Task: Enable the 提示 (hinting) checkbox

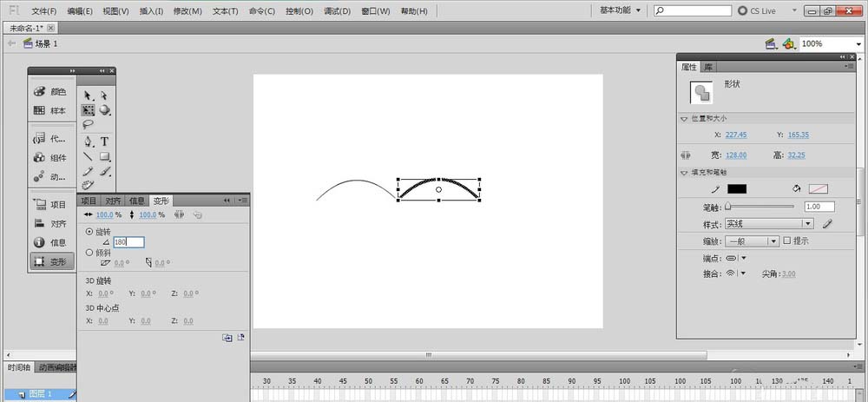Action: [x=787, y=241]
